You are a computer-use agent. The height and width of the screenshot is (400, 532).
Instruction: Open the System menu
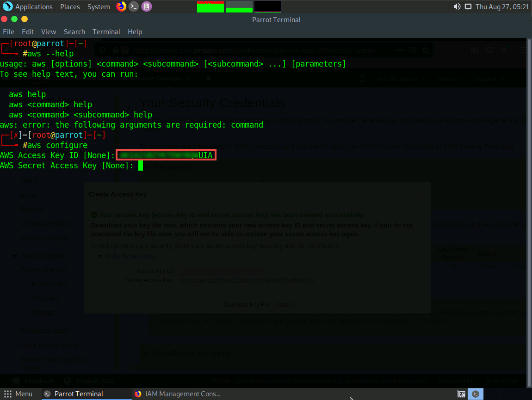click(99, 7)
